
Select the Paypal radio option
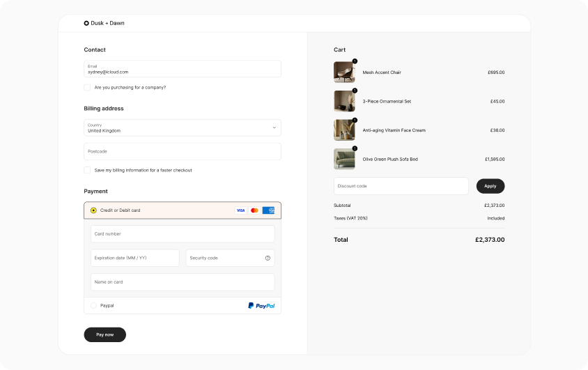[x=93, y=305]
